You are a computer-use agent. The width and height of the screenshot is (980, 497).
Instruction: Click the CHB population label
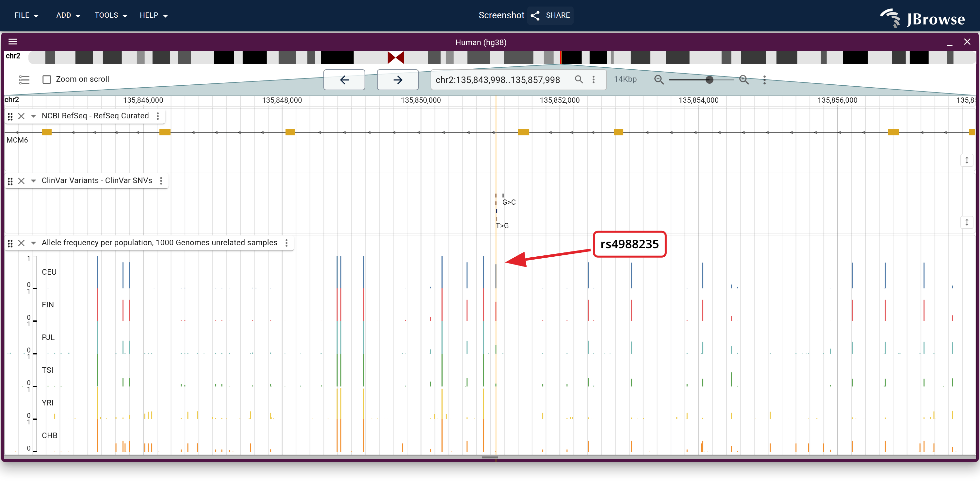(49, 436)
